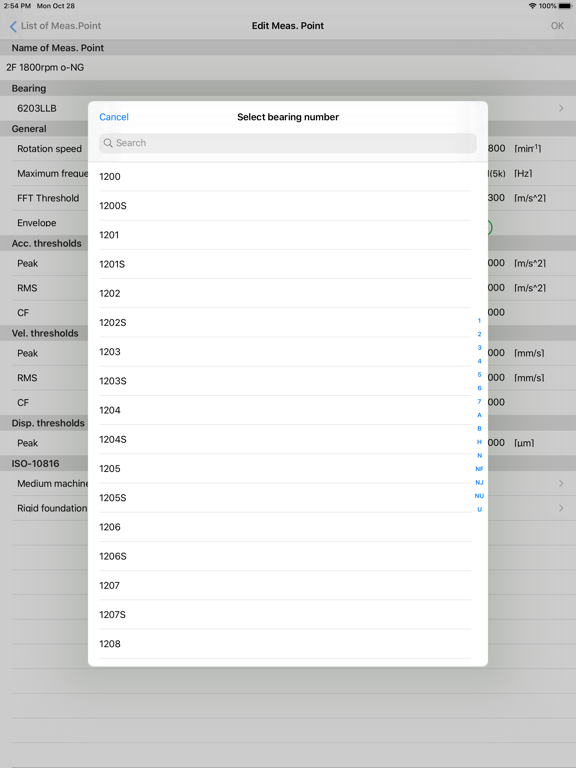Jump to index section NF

480,469
